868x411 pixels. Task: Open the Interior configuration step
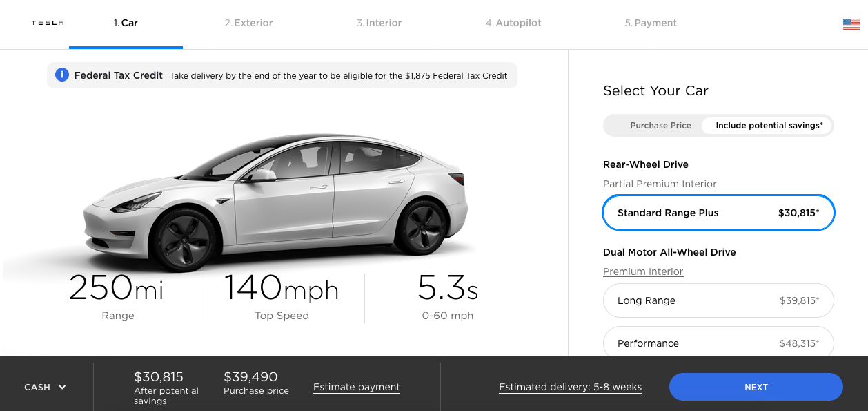click(x=379, y=23)
